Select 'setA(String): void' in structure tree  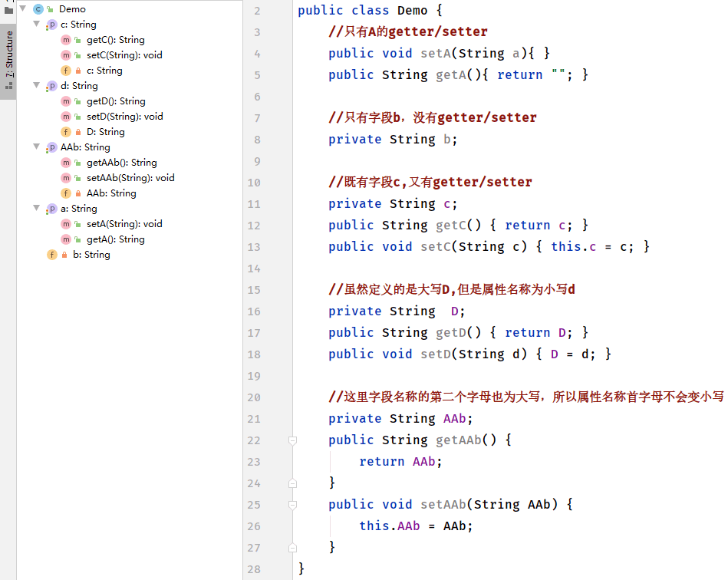124,224
